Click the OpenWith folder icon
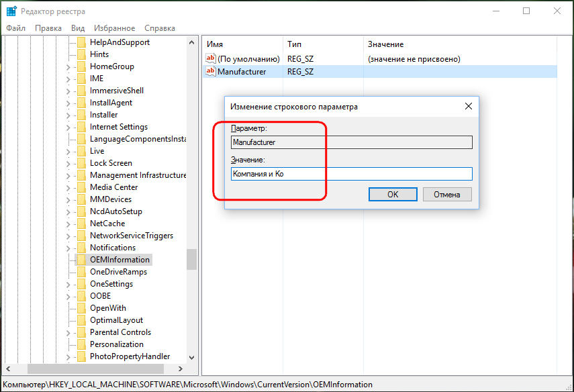574x392 pixels. (x=82, y=308)
